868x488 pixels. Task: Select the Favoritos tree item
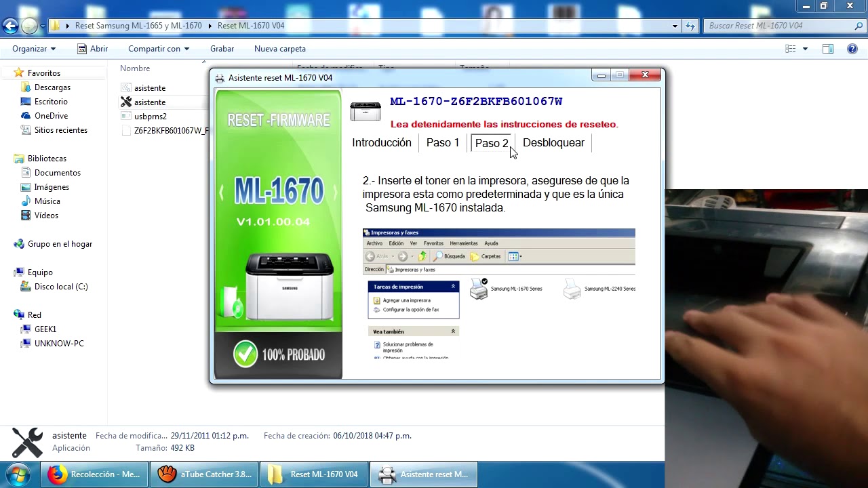[44, 73]
